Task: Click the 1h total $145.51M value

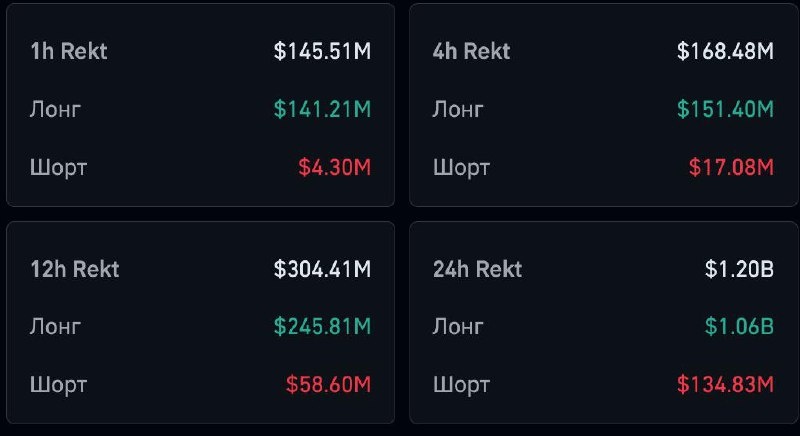Action: pyautogui.click(x=322, y=51)
